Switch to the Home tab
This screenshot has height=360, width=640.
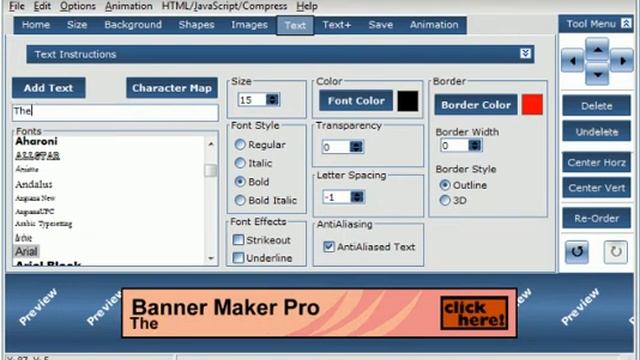[x=36, y=25]
